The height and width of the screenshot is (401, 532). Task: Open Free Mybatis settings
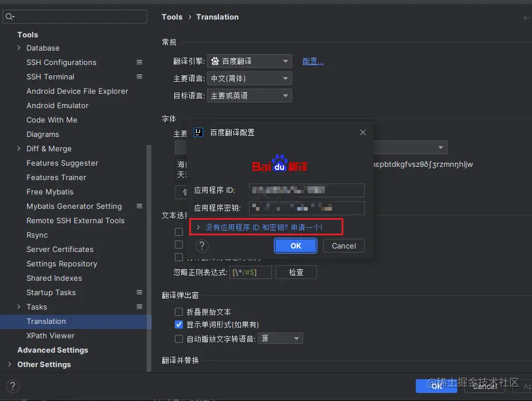click(50, 192)
